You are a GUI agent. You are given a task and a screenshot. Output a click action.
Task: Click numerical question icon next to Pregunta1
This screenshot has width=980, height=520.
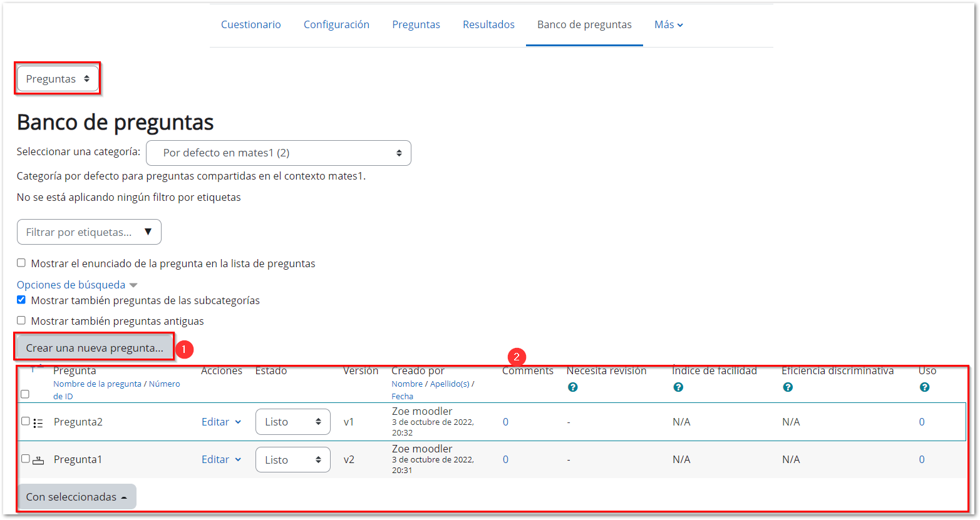pos(38,460)
